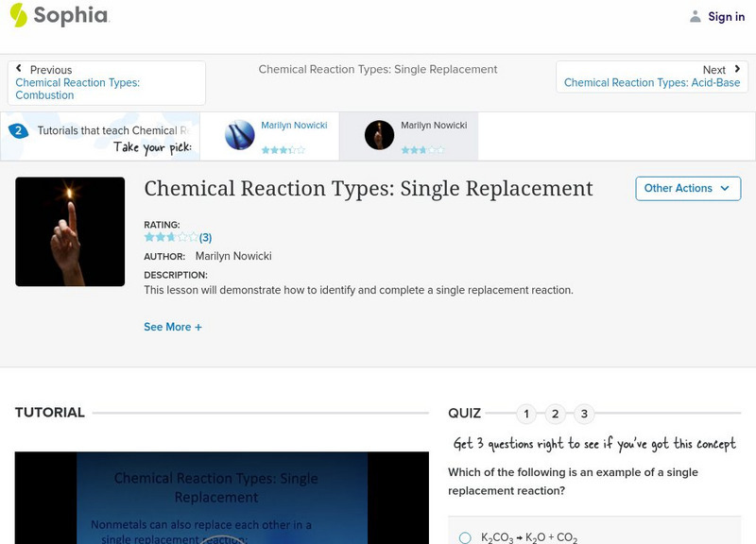
Task: Select first Marilyn Nowicki tutorial avatar
Action: [x=240, y=135]
